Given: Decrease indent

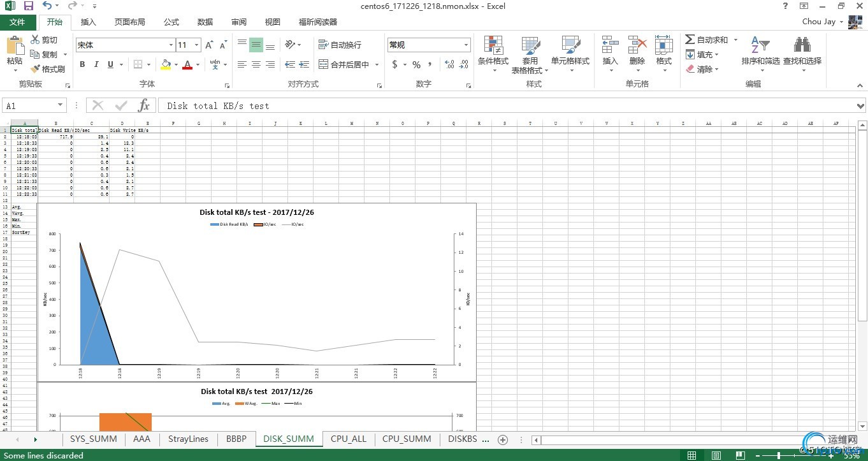Looking at the screenshot, I should [290, 64].
